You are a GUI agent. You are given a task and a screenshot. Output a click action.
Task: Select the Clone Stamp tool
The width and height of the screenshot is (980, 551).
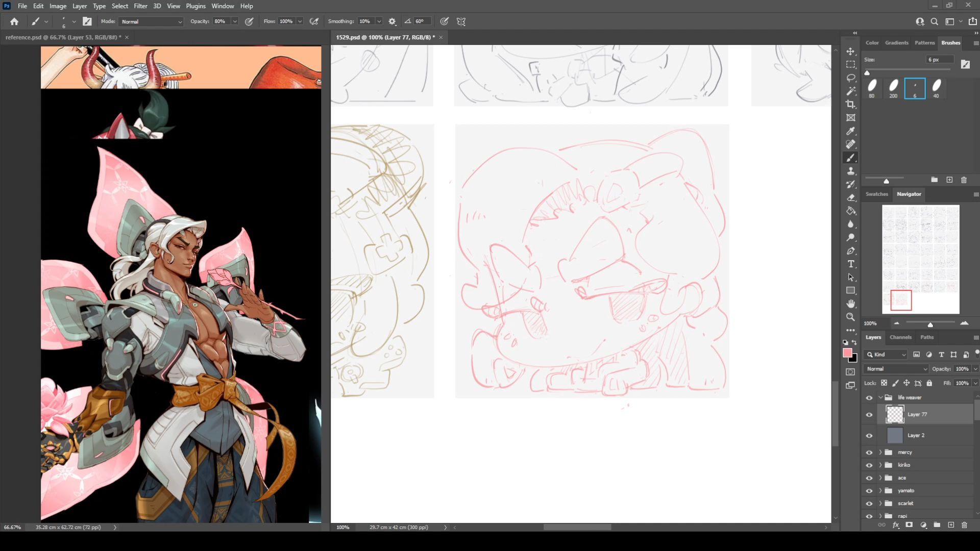point(850,171)
